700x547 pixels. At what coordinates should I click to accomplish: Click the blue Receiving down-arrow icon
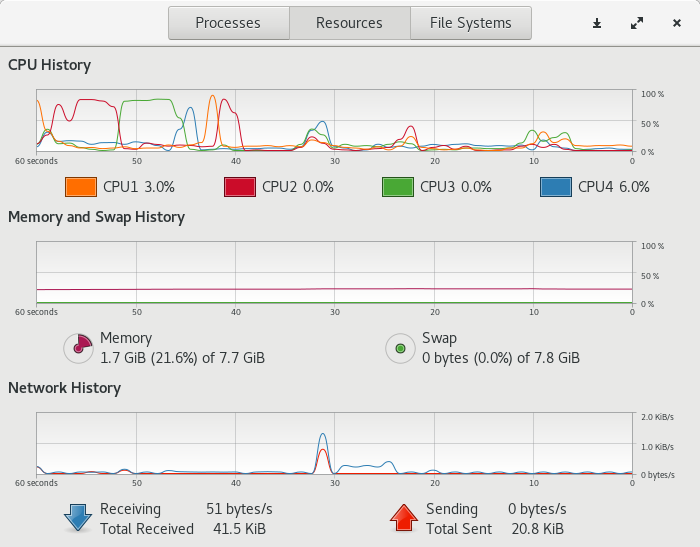pyautogui.click(x=78, y=518)
